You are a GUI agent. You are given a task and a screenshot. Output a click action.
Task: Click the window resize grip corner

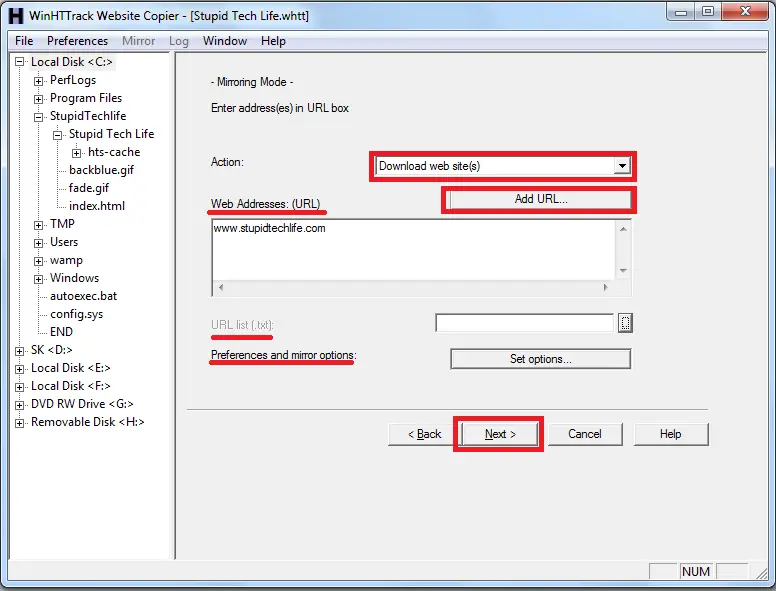(763, 574)
